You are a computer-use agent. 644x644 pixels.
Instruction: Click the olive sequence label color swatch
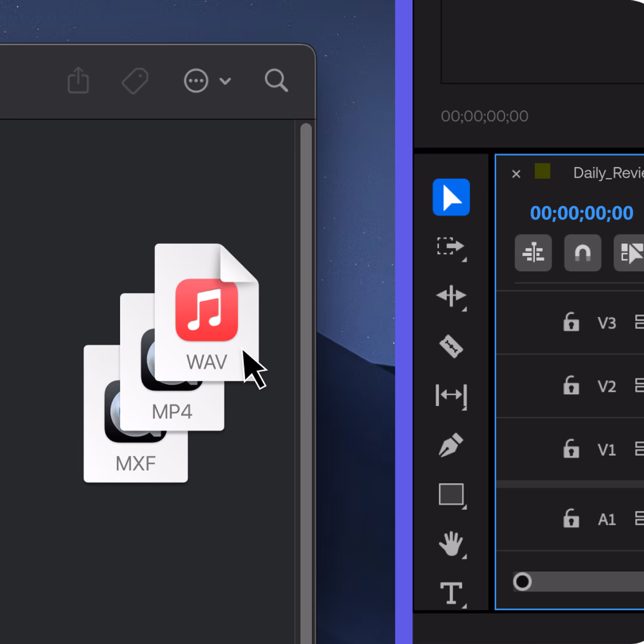[542, 171]
